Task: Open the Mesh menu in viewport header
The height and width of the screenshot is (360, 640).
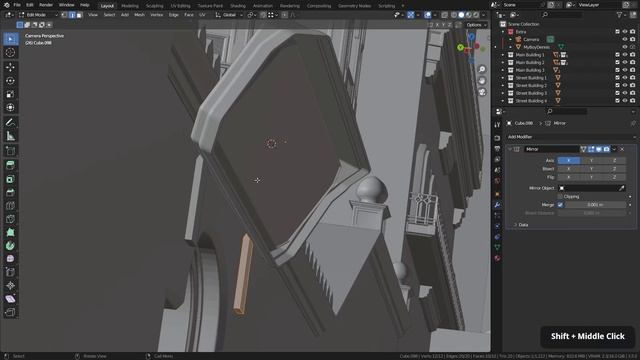Action: (139, 15)
